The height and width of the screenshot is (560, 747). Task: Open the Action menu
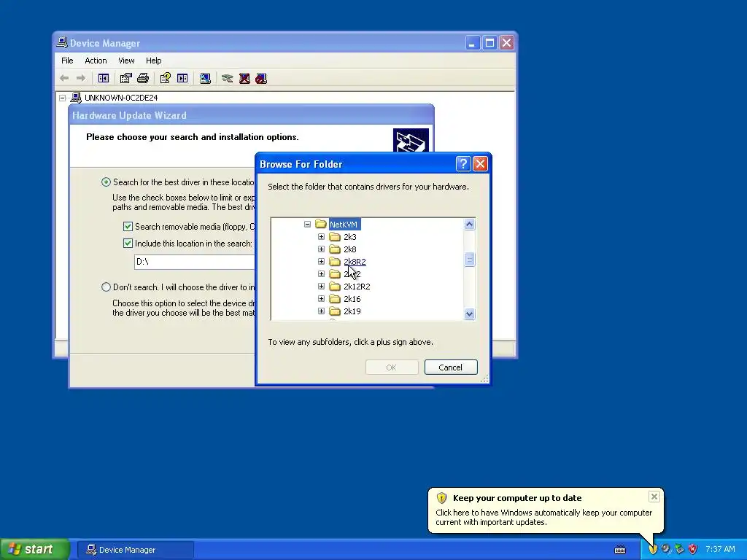(96, 61)
